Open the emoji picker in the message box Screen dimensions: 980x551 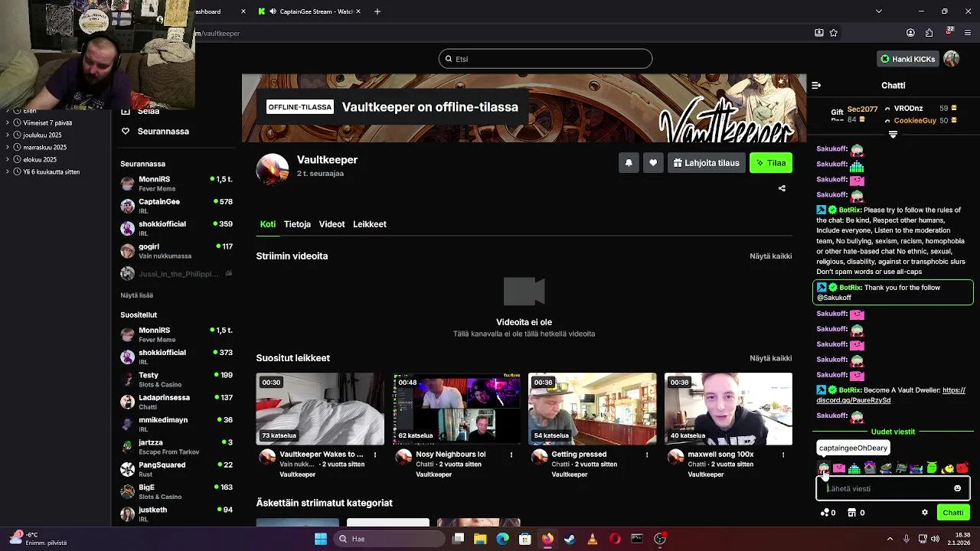tap(957, 488)
